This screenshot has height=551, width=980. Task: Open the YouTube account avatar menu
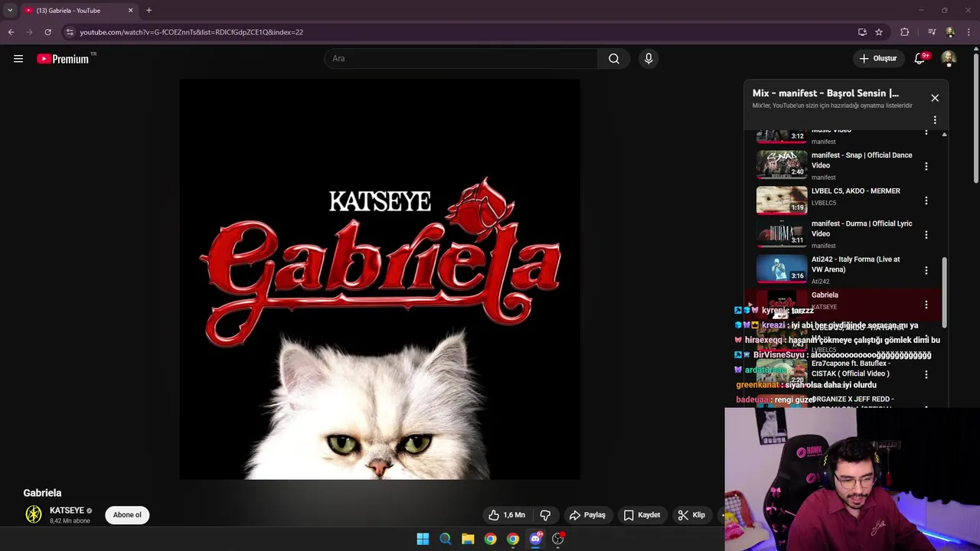(949, 59)
